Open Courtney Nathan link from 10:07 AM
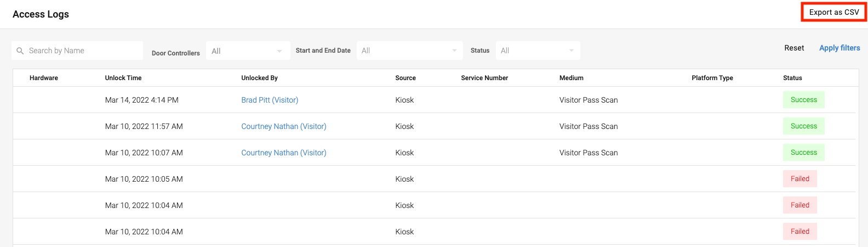The height and width of the screenshot is (247, 868). click(284, 153)
